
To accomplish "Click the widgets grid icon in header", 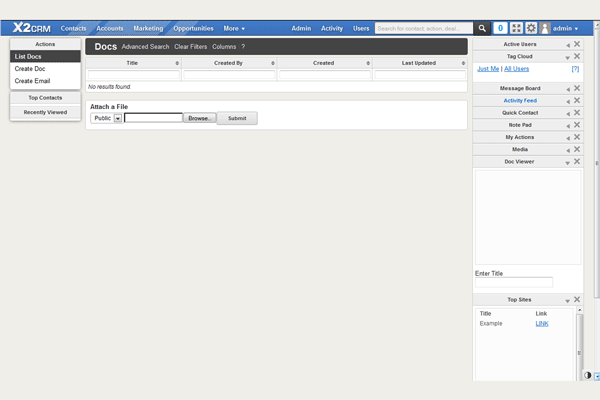I will (517, 29).
